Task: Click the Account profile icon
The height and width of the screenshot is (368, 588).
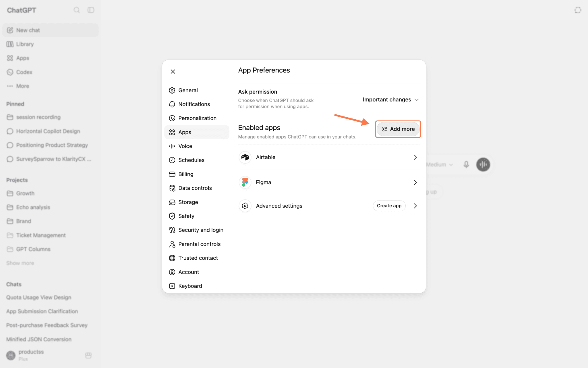Action: (172, 272)
